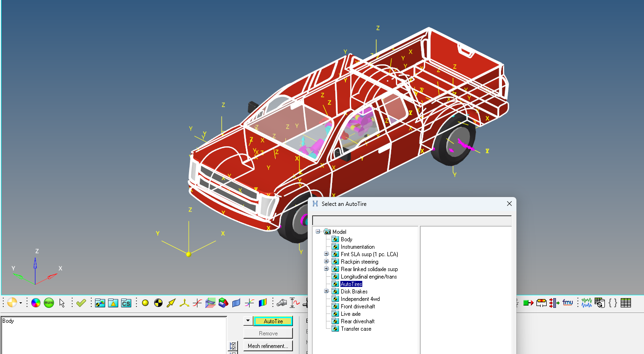Click the yellow triangle warning panel icon
This screenshot has width=644, height=354.
[113, 303]
